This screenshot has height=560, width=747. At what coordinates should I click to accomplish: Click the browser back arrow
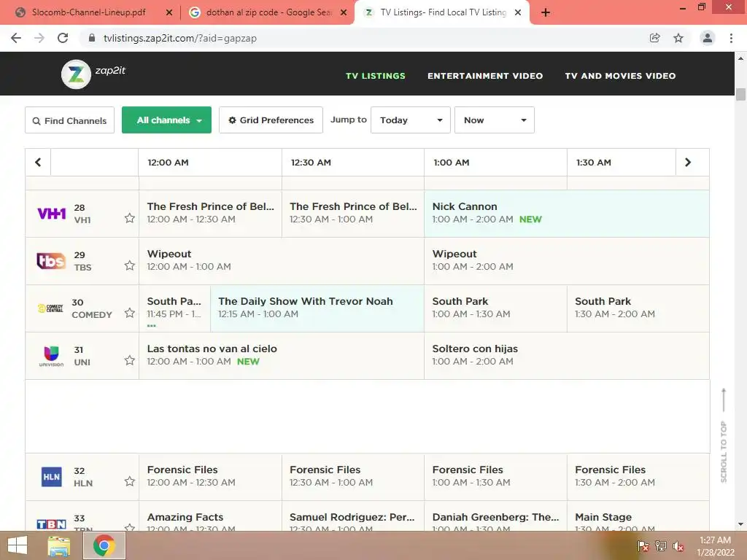16,38
